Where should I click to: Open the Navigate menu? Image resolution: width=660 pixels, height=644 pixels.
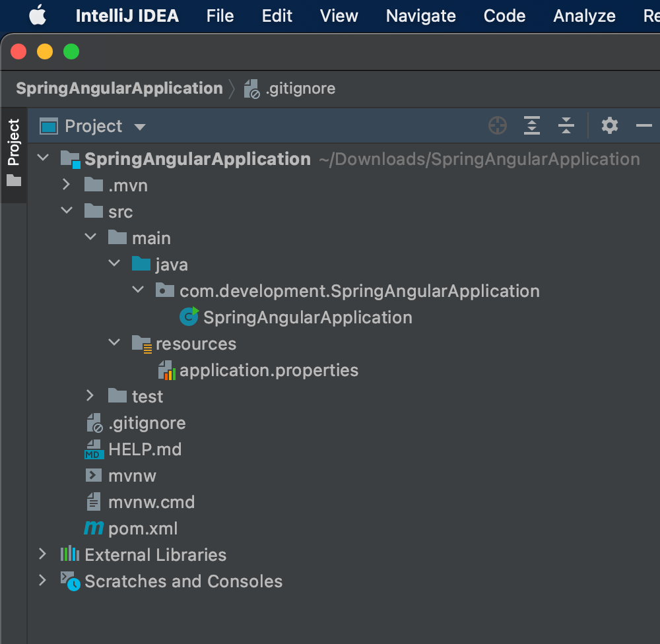(x=421, y=16)
